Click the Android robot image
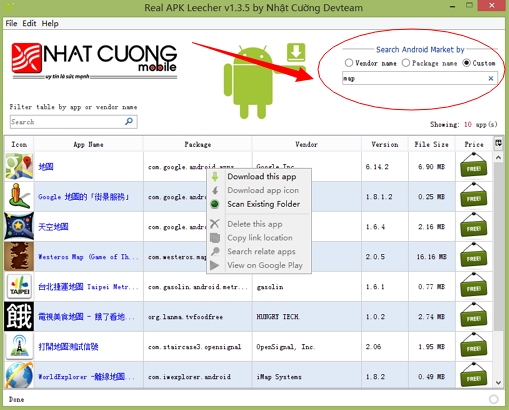509x410 pixels. [x=253, y=82]
